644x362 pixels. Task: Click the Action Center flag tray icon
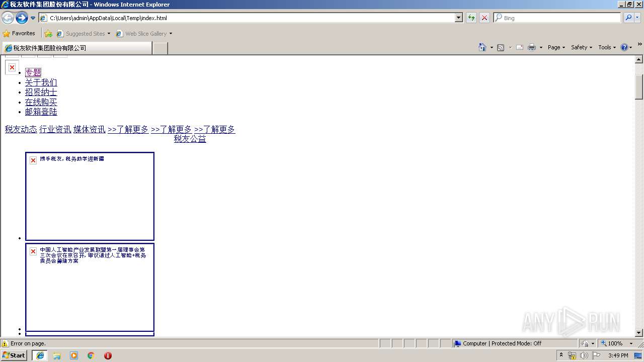(596, 355)
